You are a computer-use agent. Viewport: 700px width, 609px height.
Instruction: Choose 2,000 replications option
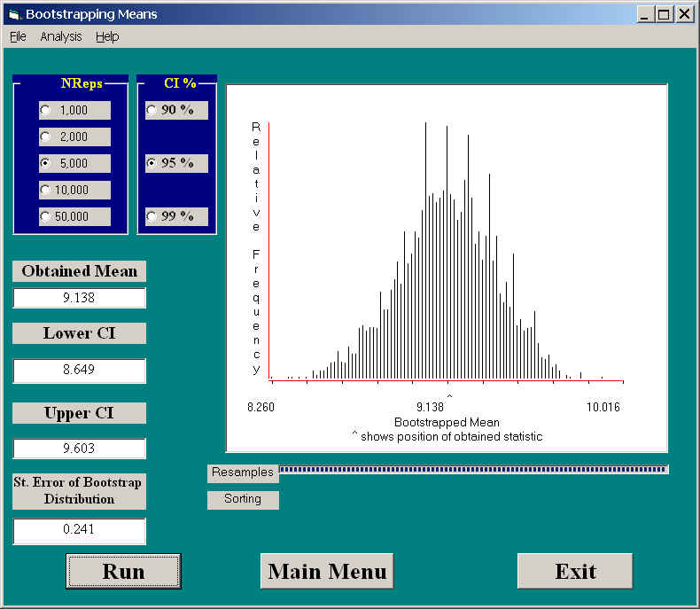45,137
